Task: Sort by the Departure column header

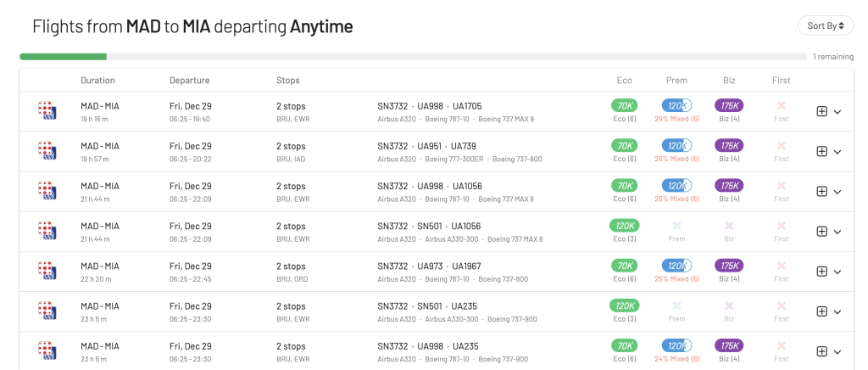Action: point(189,81)
